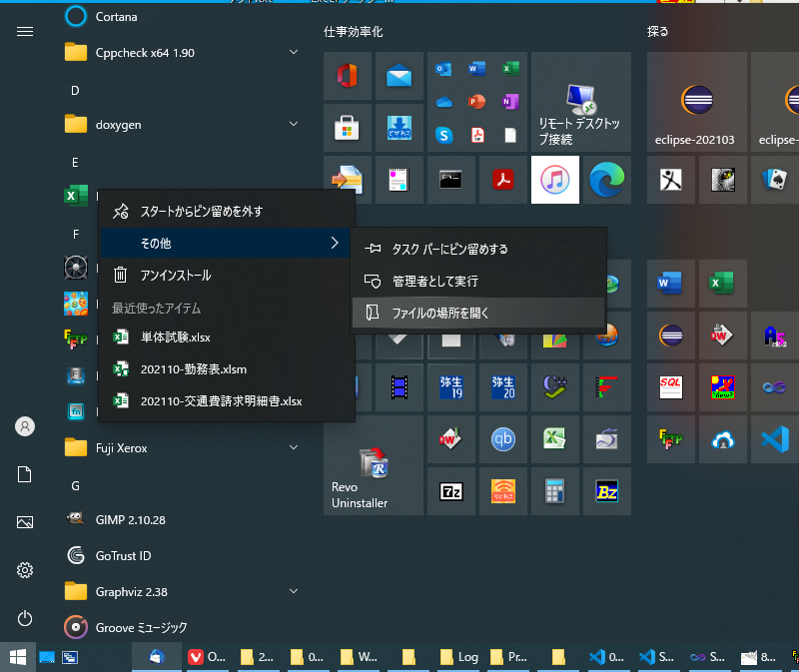Open Microsoft Edge tile

(x=607, y=180)
